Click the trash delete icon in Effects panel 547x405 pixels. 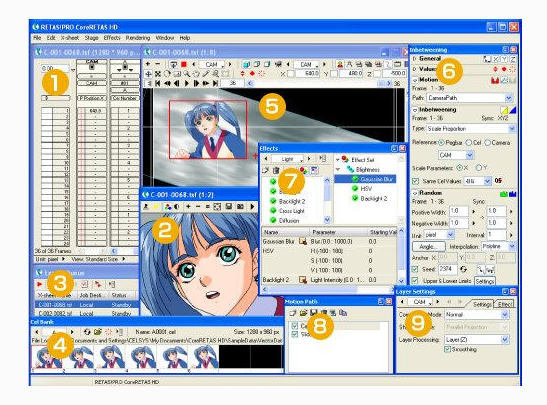tap(276, 170)
